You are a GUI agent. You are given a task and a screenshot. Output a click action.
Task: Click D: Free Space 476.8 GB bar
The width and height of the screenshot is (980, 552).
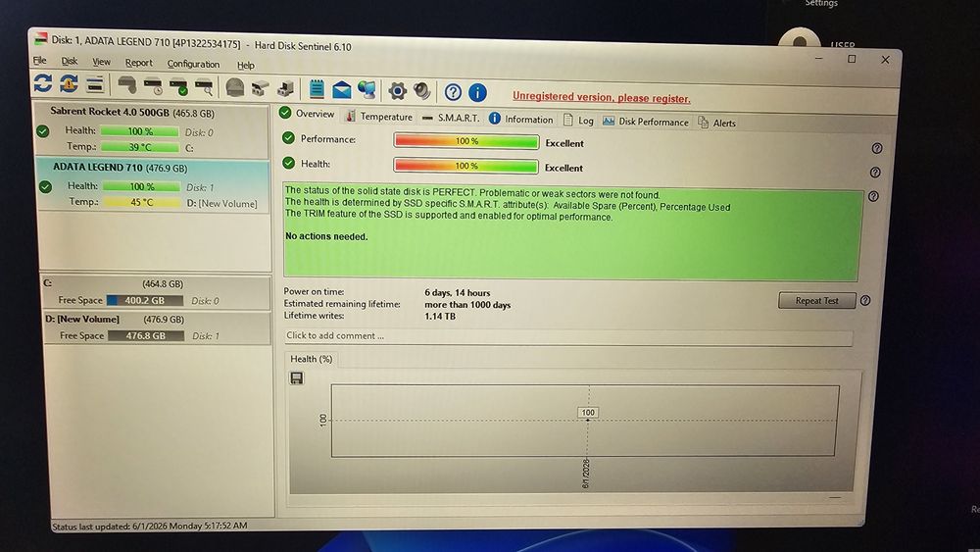pos(146,335)
